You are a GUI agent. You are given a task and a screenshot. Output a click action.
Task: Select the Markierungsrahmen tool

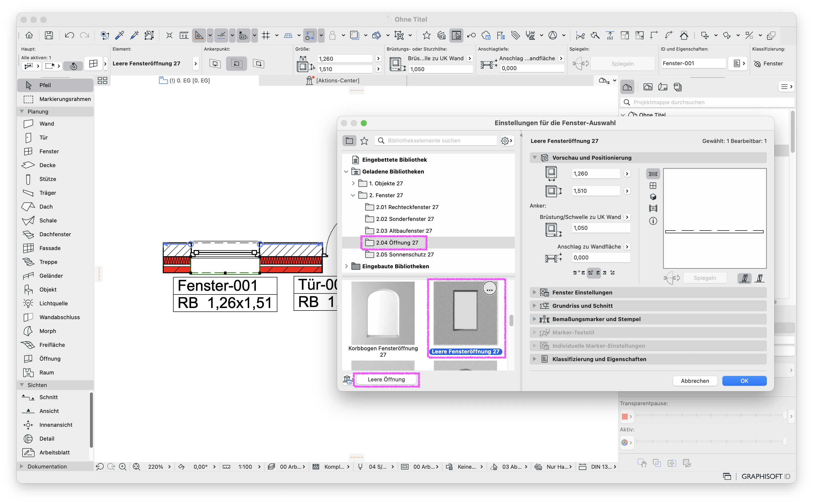pos(55,99)
